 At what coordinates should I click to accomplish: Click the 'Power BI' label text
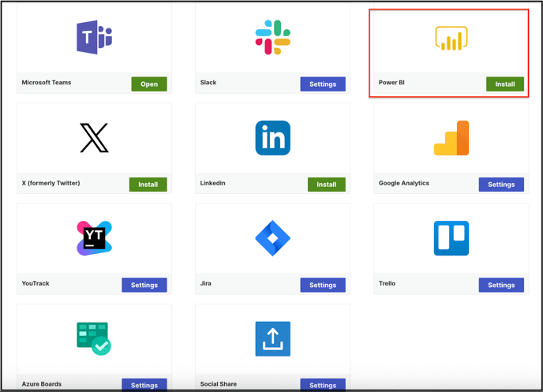point(391,82)
